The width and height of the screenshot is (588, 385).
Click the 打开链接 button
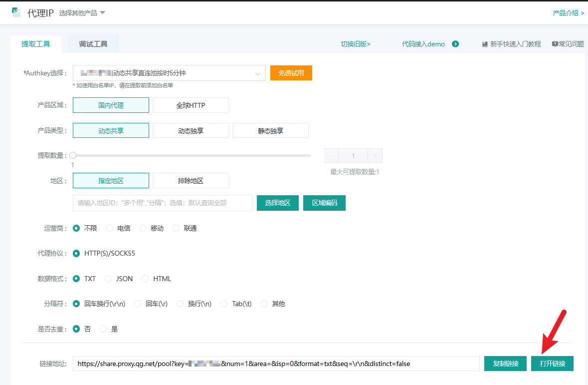tap(552, 364)
